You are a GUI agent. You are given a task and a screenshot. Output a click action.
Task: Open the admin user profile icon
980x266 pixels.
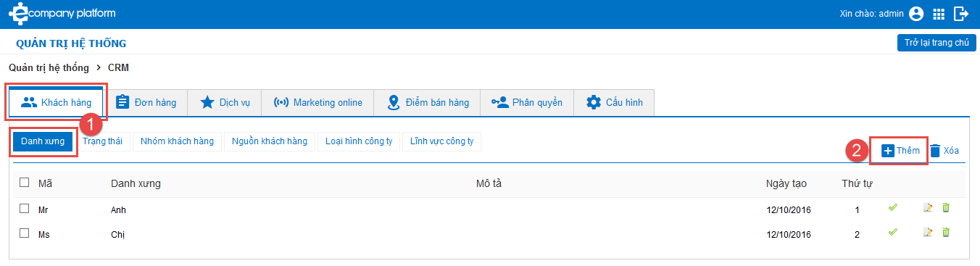pos(916,13)
